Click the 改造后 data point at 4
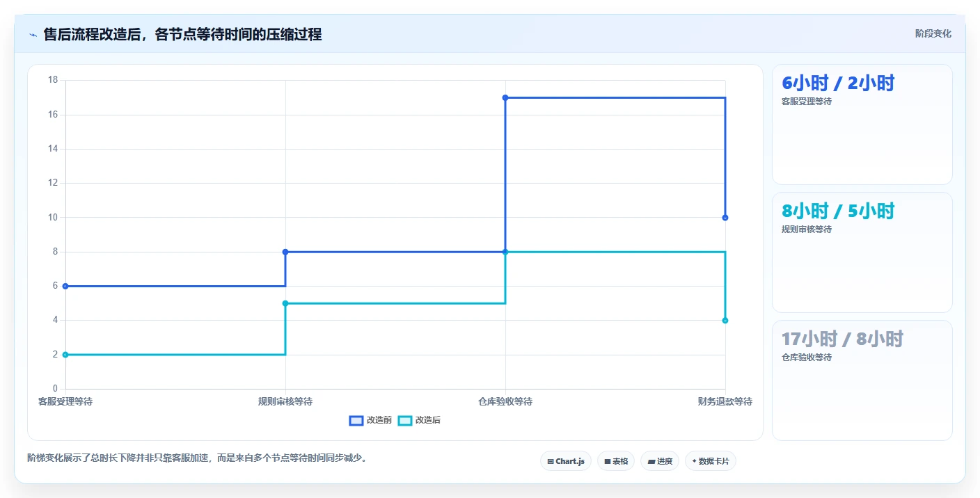Image resolution: width=980 pixels, height=498 pixels. [x=725, y=321]
